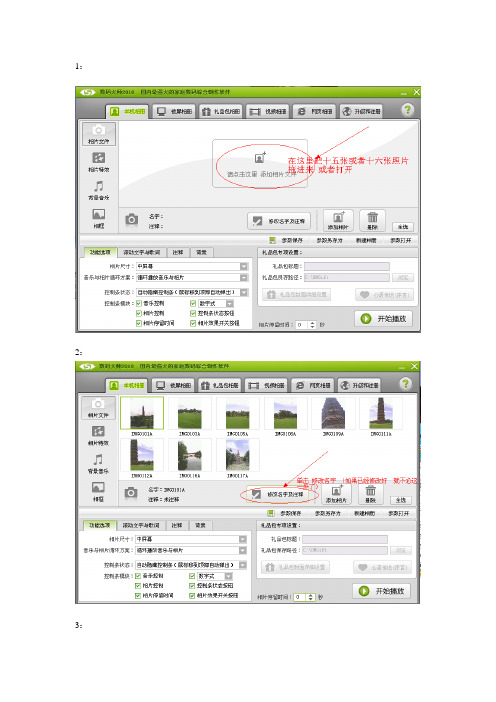496x702 pixels.
Task: Open 相片特效 sidebar icon in the thumbnail window
Action: click(98, 435)
